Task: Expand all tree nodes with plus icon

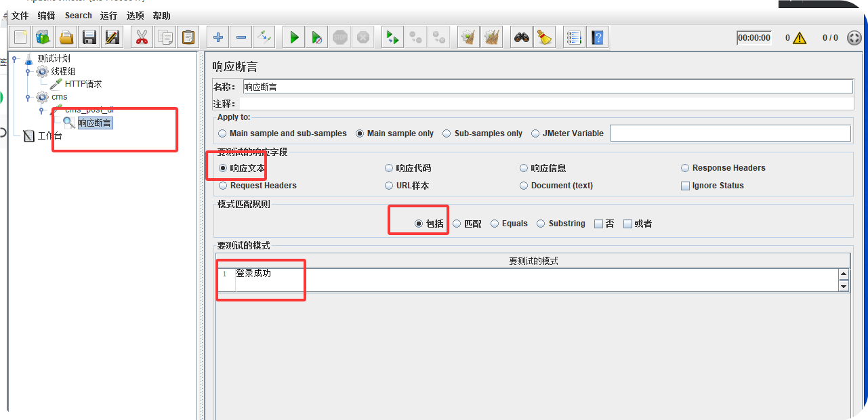Action: 218,37
